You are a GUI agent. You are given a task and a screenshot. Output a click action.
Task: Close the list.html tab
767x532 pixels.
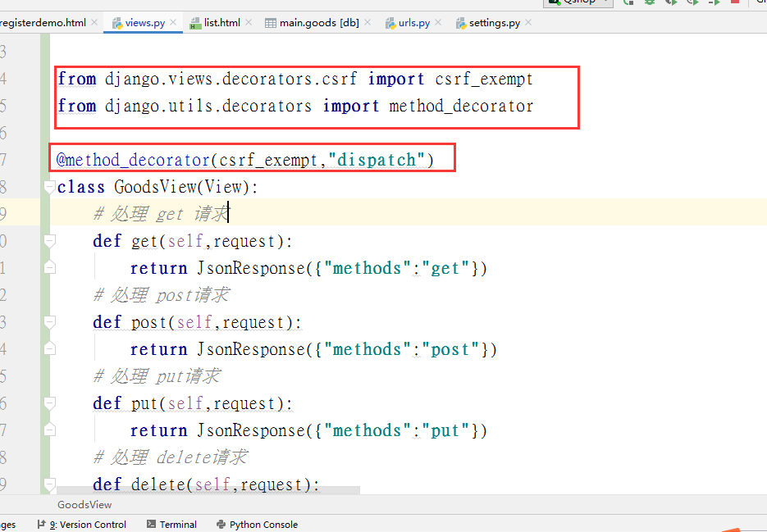pos(249,22)
